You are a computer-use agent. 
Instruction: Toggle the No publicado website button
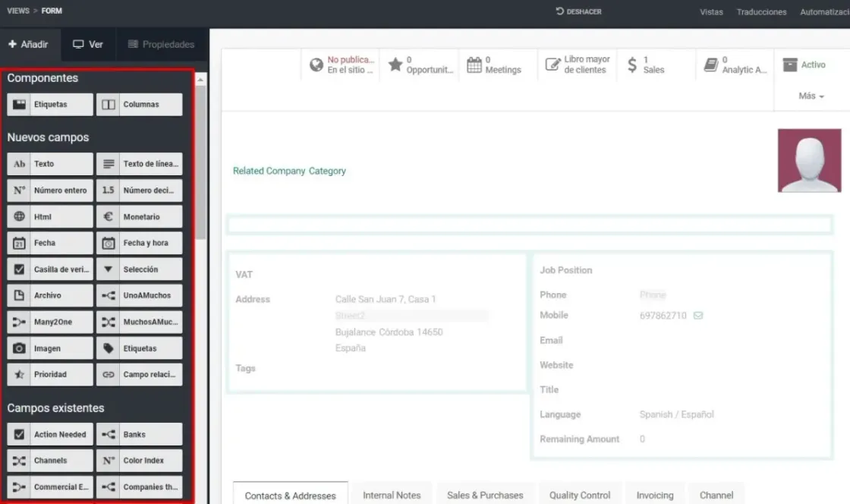coord(341,65)
